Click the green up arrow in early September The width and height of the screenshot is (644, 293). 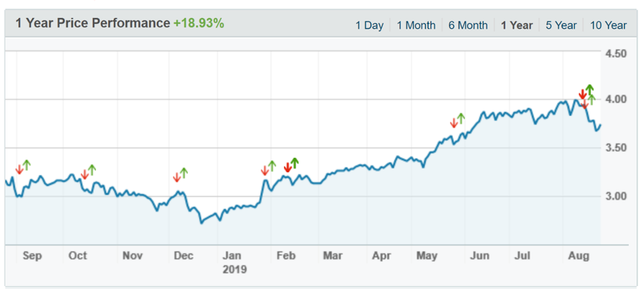point(27,165)
